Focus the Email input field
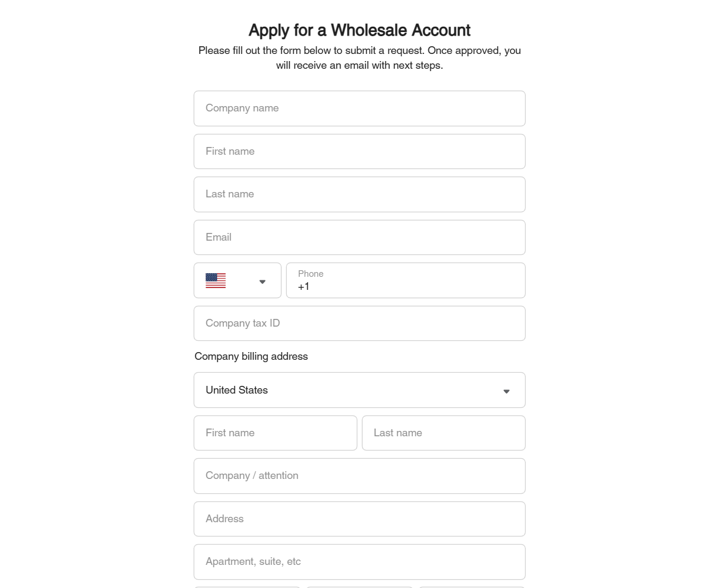This screenshot has height=588, width=724. point(359,237)
